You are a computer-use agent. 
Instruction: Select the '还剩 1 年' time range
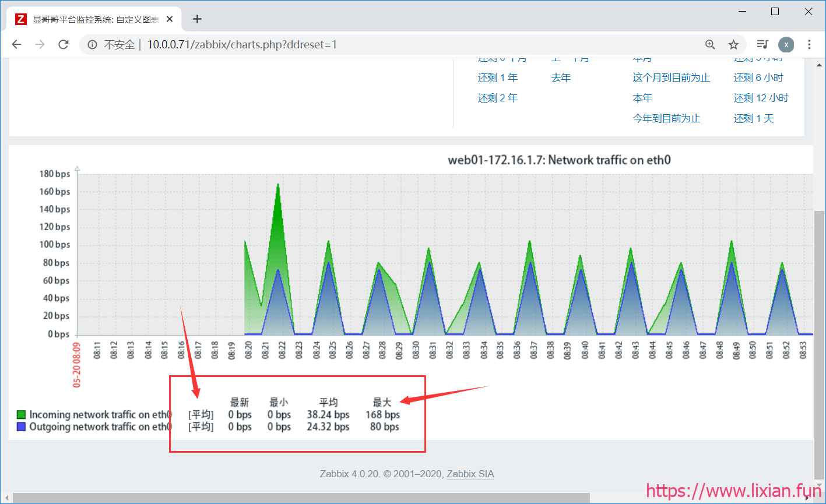pos(498,77)
